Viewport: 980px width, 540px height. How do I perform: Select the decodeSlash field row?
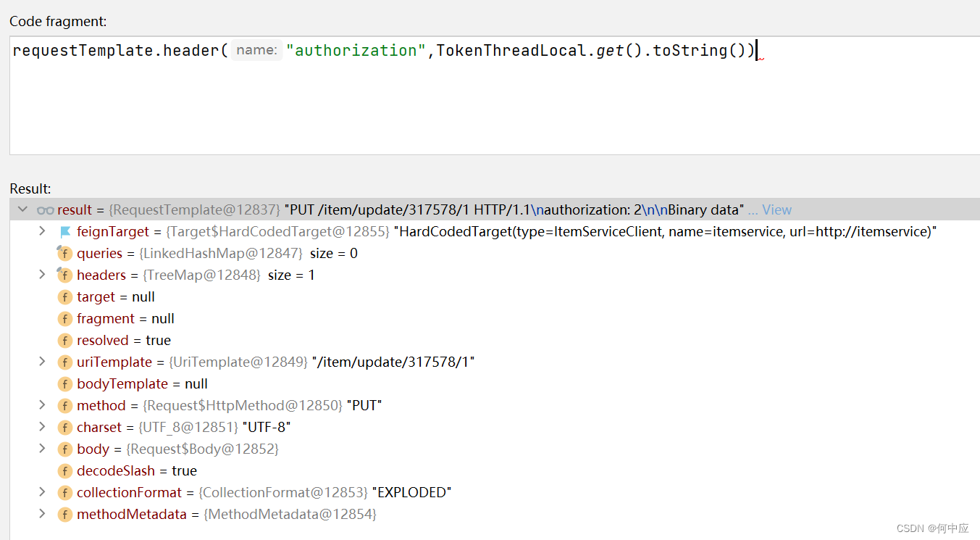click(115, 470)
